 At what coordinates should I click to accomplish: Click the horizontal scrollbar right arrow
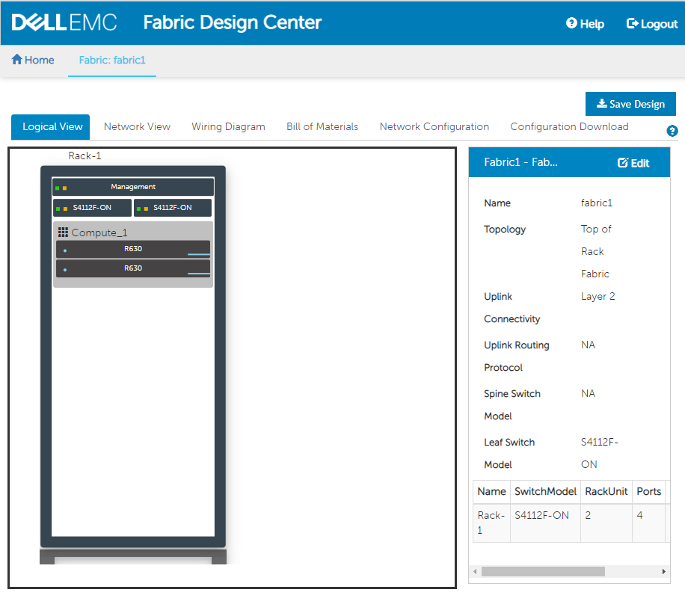pos(663,571)
